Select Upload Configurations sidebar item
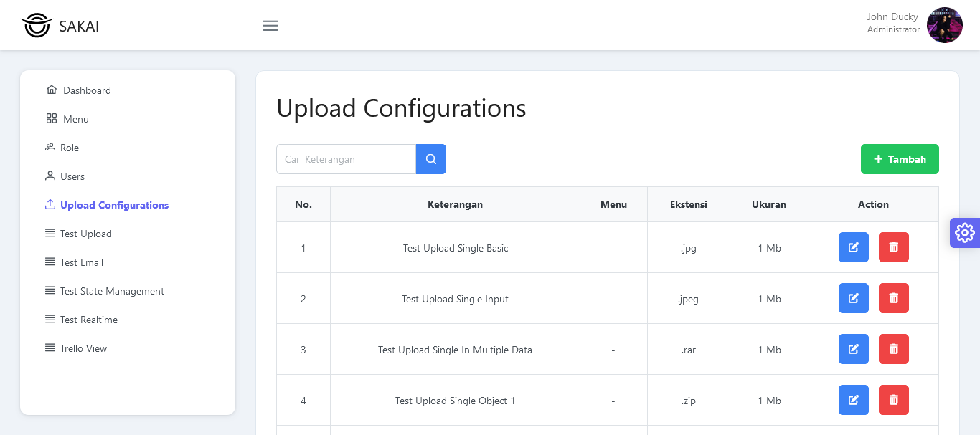The width and height of the screenshot is (980, 435). pos(128,205)
